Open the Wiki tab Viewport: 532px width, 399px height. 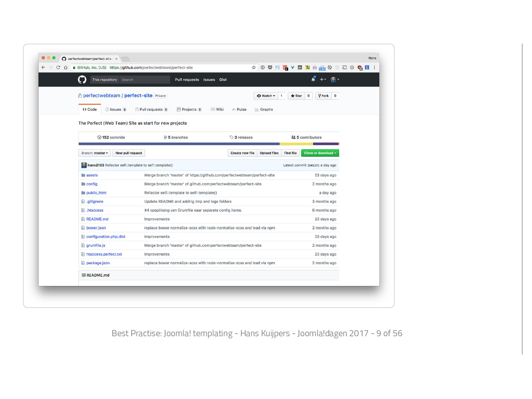point(217,109)
